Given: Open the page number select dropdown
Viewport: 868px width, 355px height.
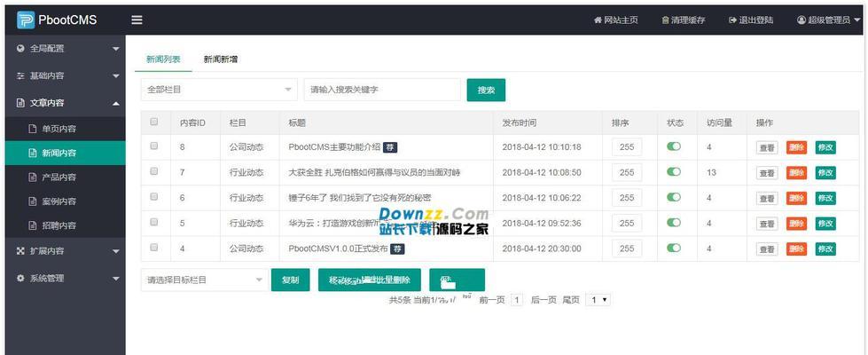Looking at the screenshot, I should pos(598,300).
